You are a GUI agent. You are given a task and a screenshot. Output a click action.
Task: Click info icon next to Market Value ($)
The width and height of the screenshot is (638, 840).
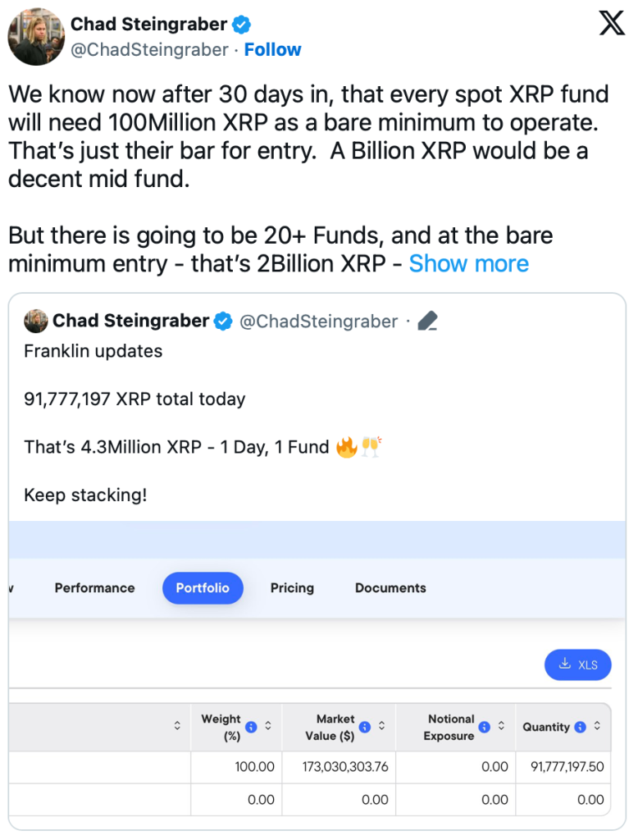[x=365, y=727]
